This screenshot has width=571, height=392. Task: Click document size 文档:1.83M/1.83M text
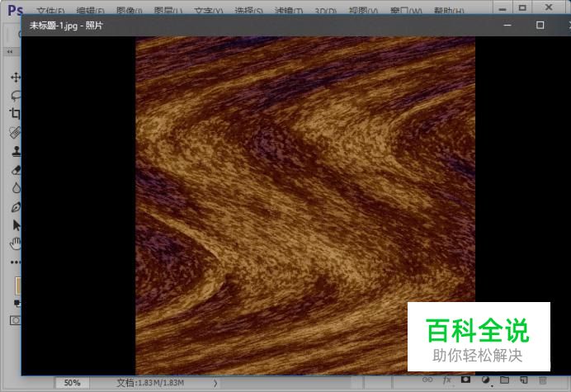point(150,383)
